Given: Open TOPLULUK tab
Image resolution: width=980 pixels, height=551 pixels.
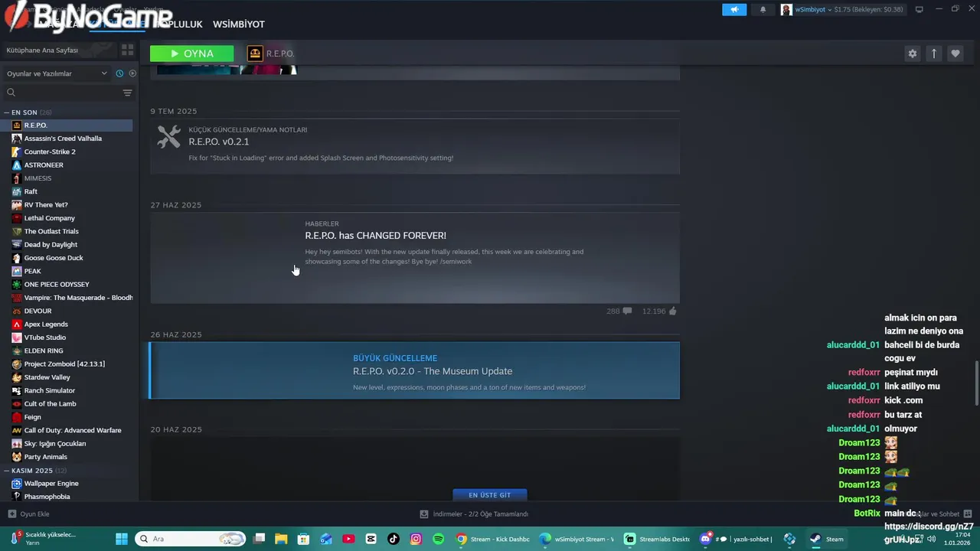Looking at the screenshot, I should tap(180, 24).
